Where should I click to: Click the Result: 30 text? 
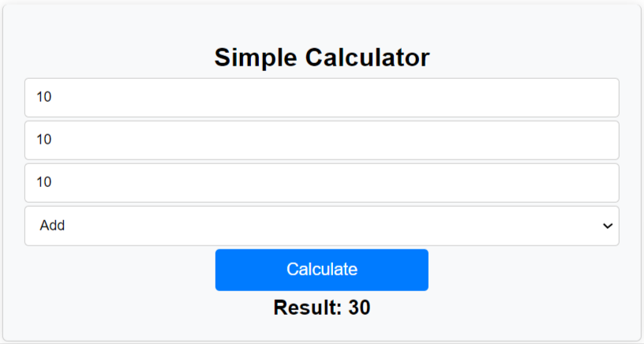click(322, 308)
